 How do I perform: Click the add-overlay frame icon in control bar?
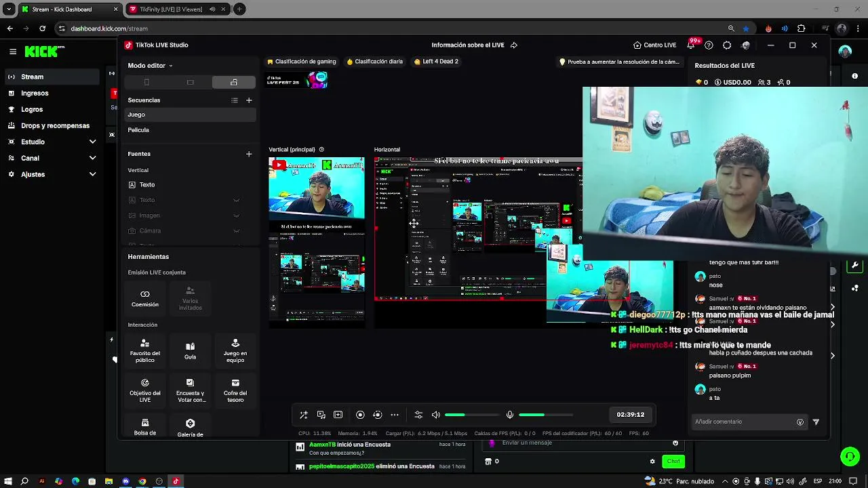pos(338,415)
